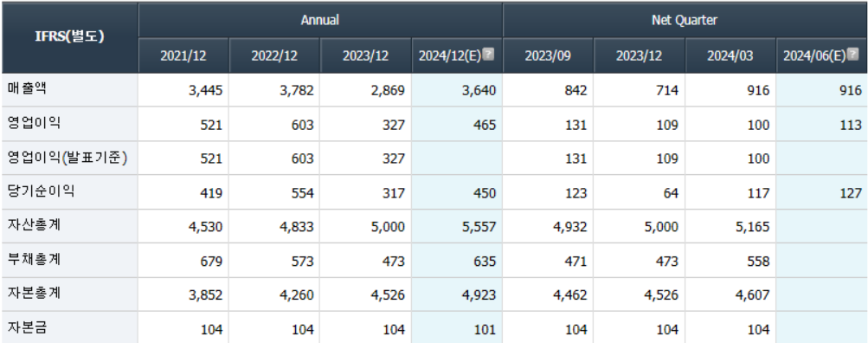Image resolution: width=868 pixels, height=343 pixels.
Task: Click 당기순이익 estimate 127 for 2024/06(E)
Action: tap(852, 193)
